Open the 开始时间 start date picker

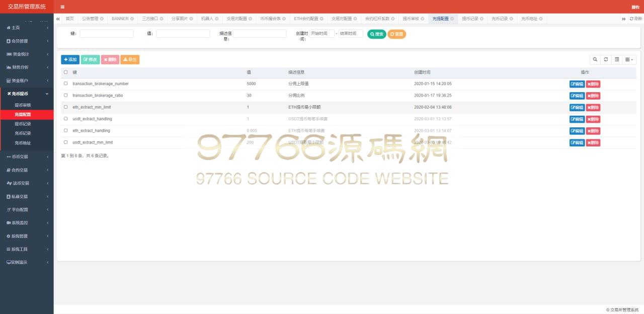(x=321, y=34)
